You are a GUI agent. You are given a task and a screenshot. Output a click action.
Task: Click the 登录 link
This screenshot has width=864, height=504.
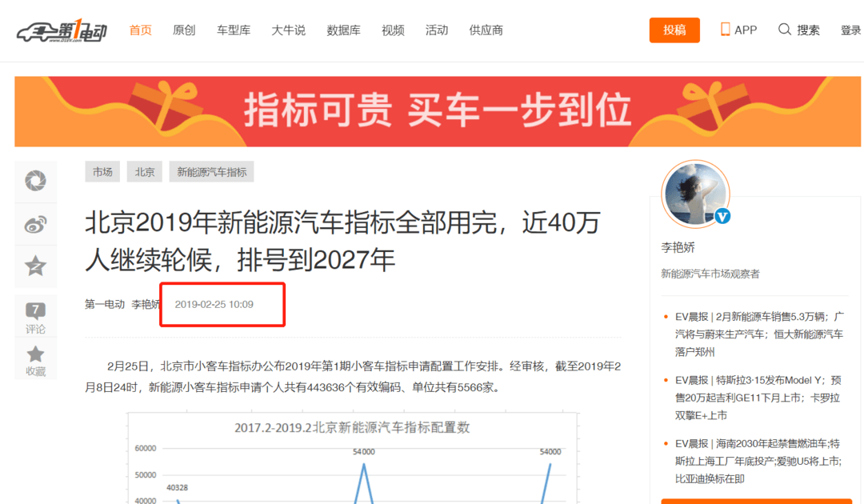[x=850, y=30]
